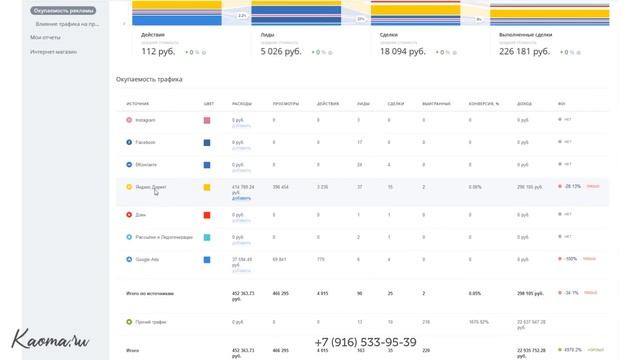Click добавить under Рассылки и Лидогенерация expenses
This screenshot has height=360, width=640.
tap(241, 243)
